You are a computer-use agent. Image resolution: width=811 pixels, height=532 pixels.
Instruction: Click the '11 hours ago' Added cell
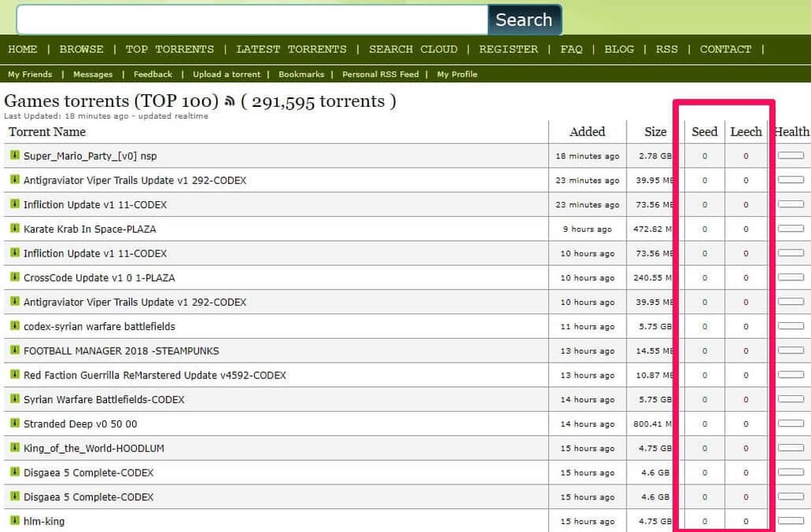[x=587, y=326]
